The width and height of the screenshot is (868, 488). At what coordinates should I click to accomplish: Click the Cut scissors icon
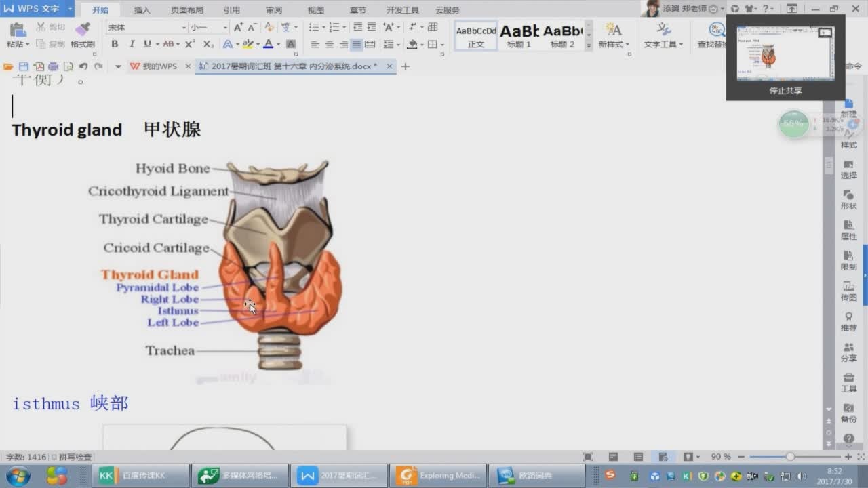(41, 27)
